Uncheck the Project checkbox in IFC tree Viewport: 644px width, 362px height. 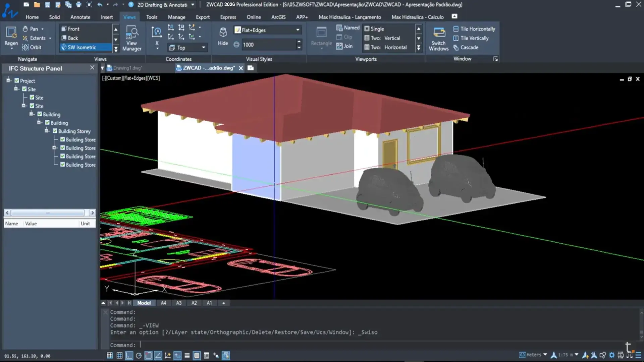click(x=17, y=81)
